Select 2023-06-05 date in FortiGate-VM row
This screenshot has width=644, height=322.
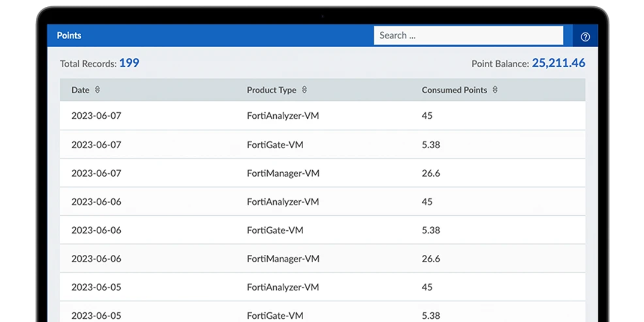(97, 316)
